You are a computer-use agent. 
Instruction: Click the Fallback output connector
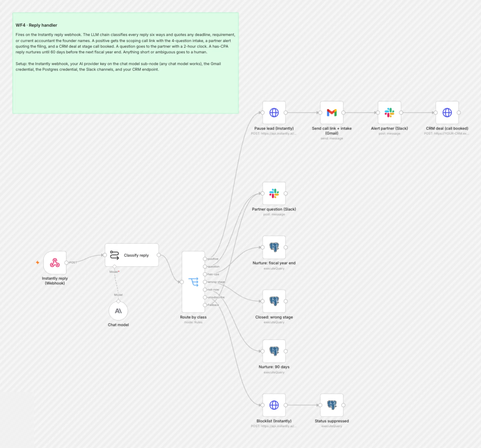click(x=205, y=305)
